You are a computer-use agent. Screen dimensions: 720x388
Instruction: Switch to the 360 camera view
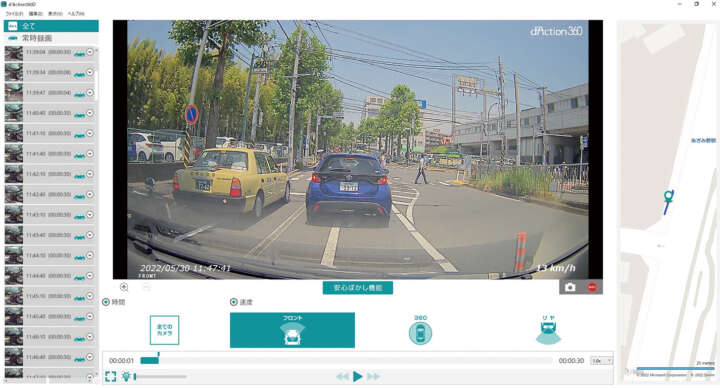coord(420,330)
